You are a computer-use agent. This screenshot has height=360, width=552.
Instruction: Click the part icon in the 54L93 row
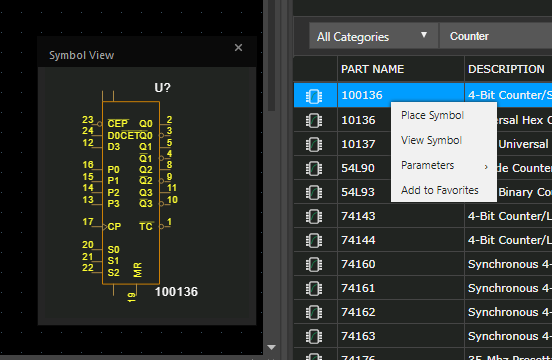(314, 192)
